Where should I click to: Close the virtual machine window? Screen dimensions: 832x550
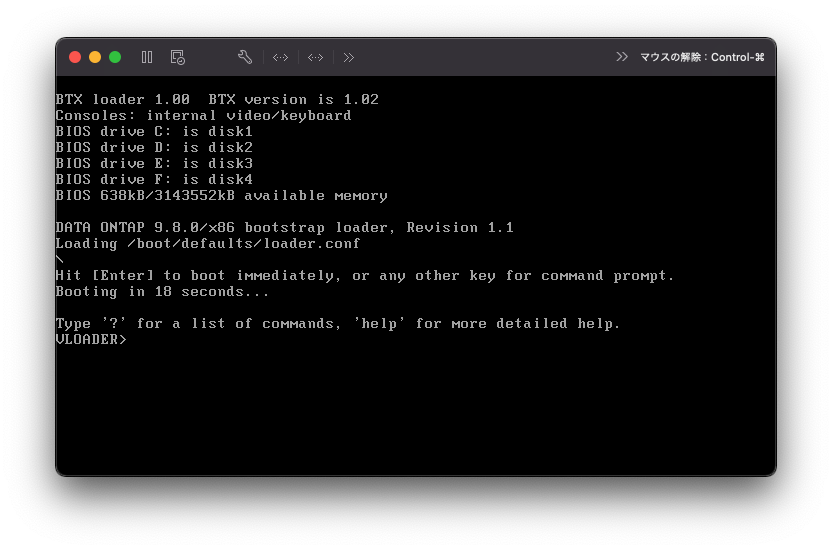75,57
